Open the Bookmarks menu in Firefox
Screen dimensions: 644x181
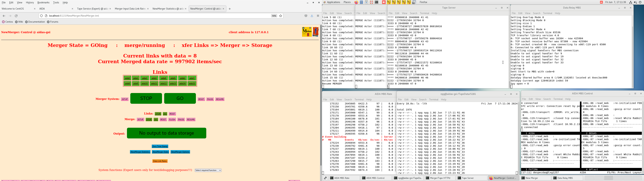(43, 3)
